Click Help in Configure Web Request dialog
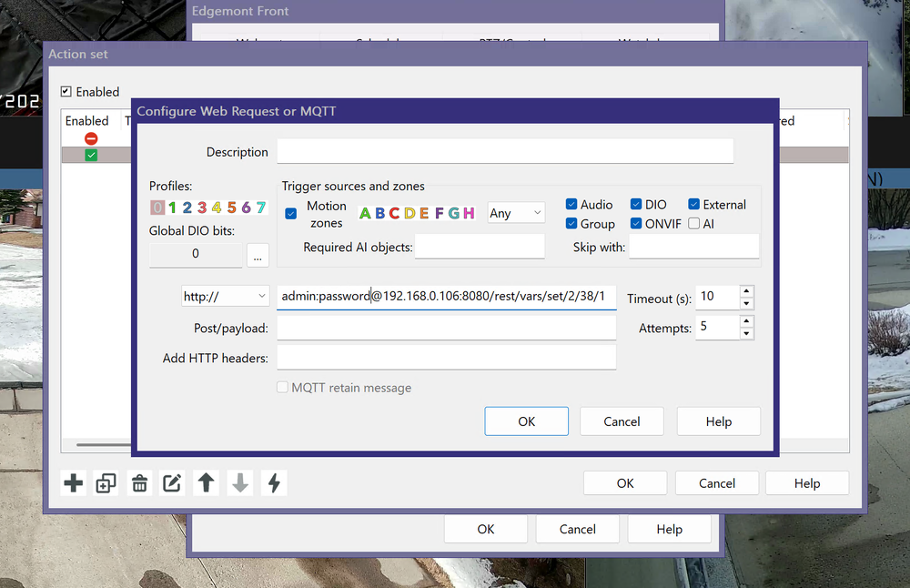This screenshot has width=910, height=588. (x=718, y=421)
